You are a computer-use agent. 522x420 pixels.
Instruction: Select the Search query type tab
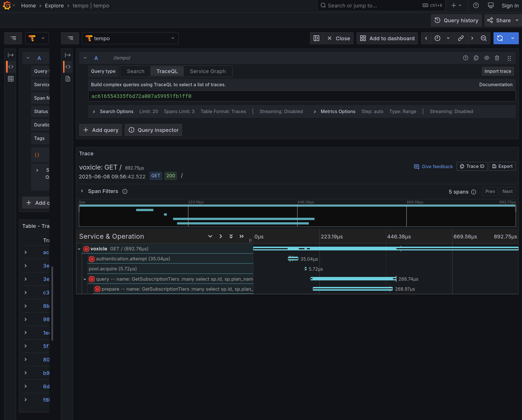point(136,71)
